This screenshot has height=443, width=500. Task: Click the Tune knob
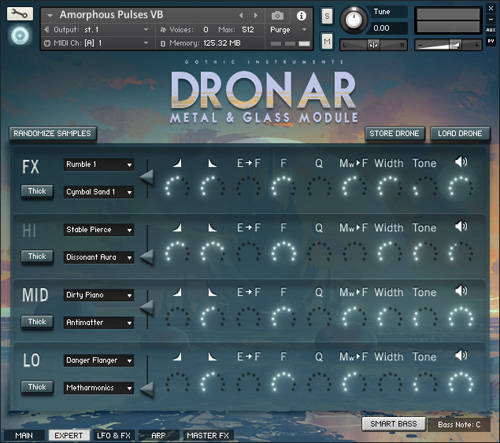point(354,20)
